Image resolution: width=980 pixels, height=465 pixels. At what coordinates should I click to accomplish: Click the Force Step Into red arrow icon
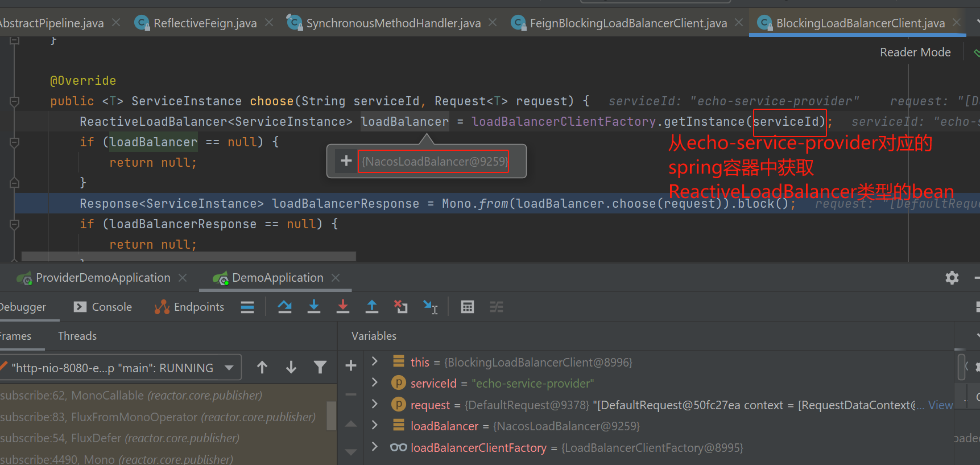pos(342,307)
